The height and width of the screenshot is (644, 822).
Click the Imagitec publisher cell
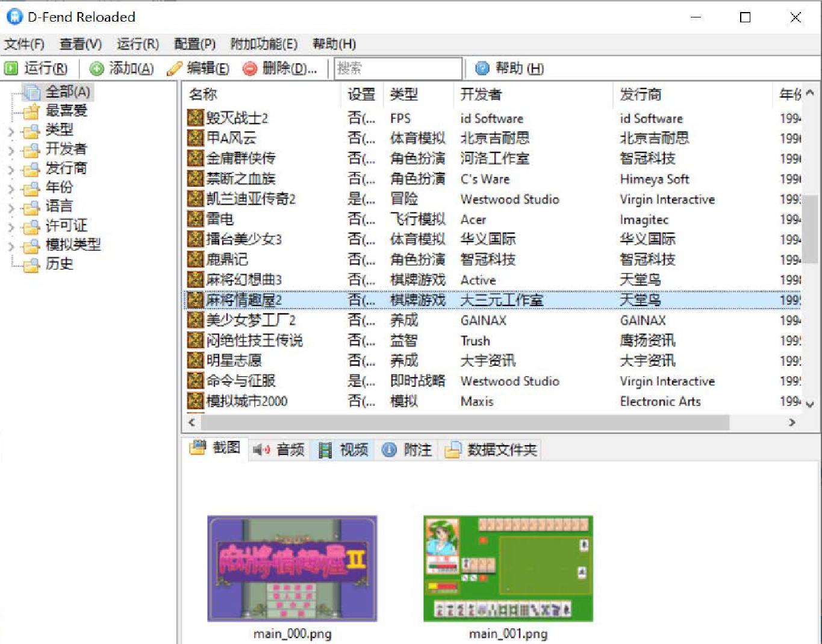[644, 220]
